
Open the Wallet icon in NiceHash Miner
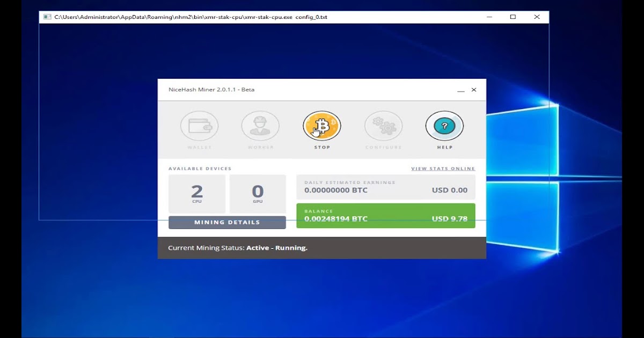tap(199, 126)
